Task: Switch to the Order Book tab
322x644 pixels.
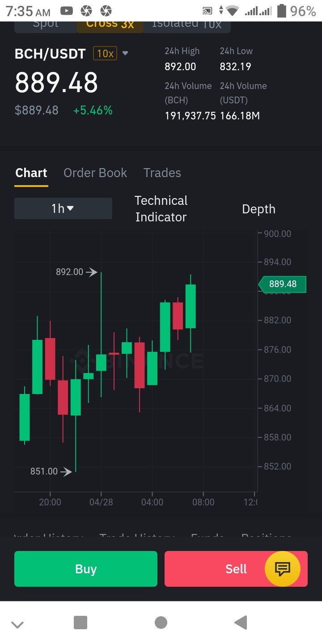Action: [95, 173]
